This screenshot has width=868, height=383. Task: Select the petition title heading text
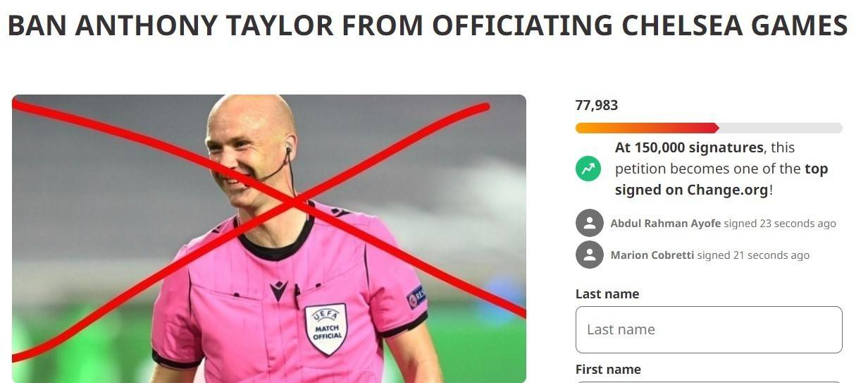click(428, 26)
